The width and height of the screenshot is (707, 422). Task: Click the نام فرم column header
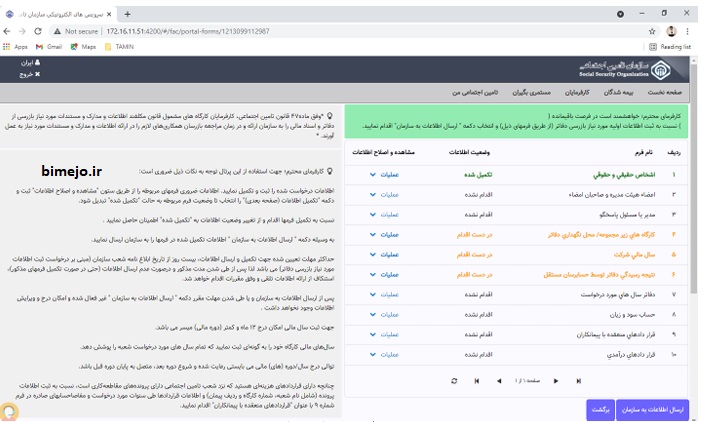[x=643, y=152]
